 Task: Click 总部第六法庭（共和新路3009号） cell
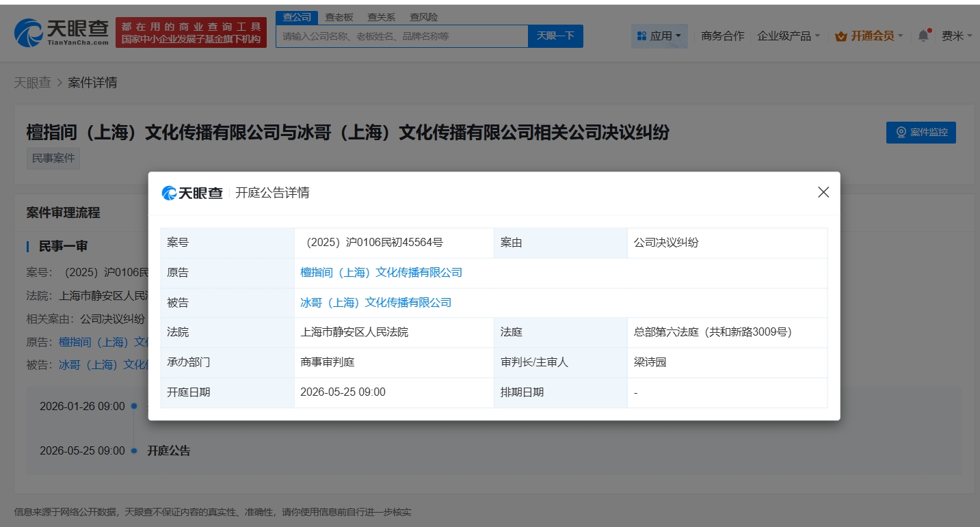[713, 333]
